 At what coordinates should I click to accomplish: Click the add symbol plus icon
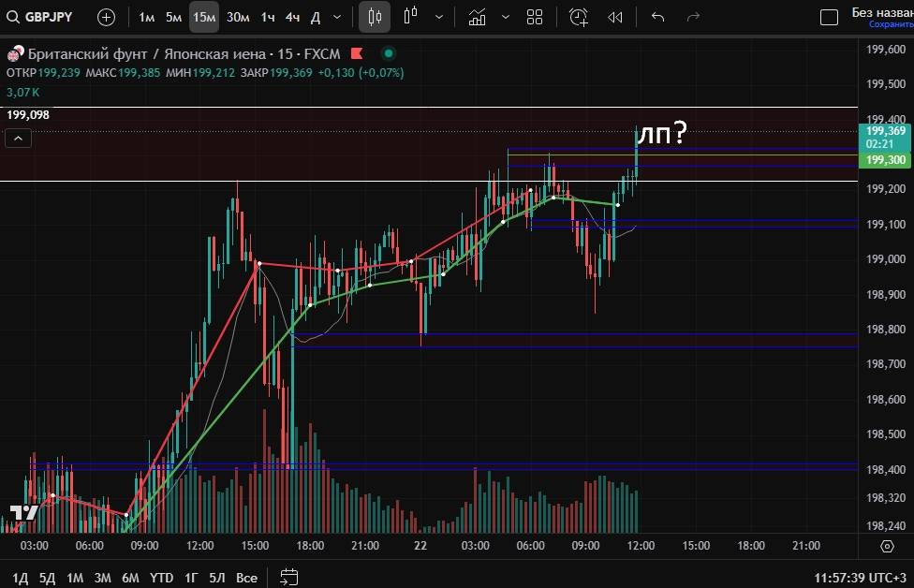pos(106,17)
